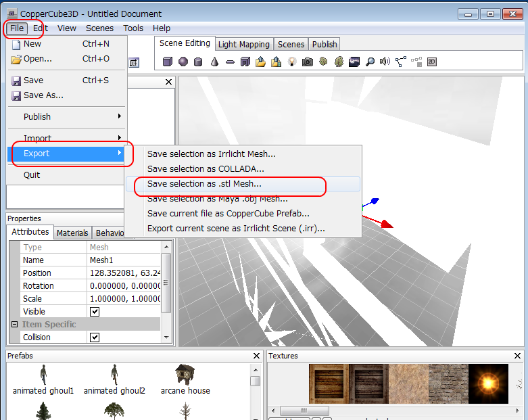The height and width of the screenshot is (420, 528).
Task: Select the animated ghoul1 prefab
Action: pos(43,379)
